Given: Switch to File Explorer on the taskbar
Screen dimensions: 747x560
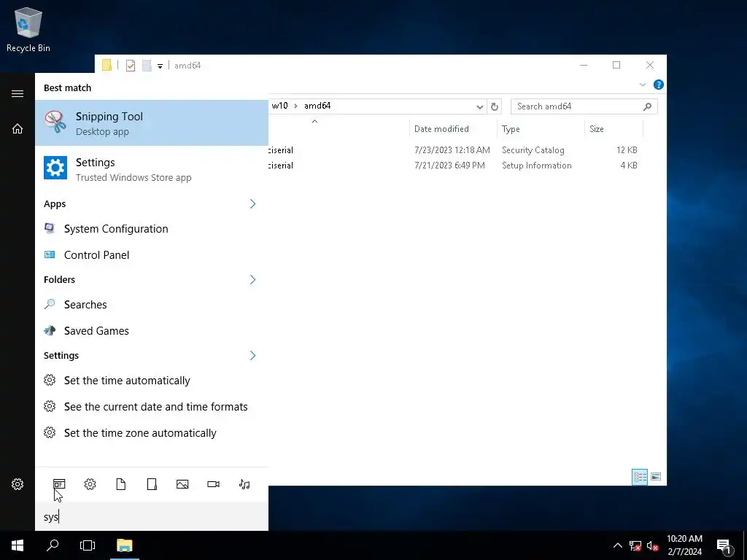Looking at the screenshot, I should pos(124,545).
